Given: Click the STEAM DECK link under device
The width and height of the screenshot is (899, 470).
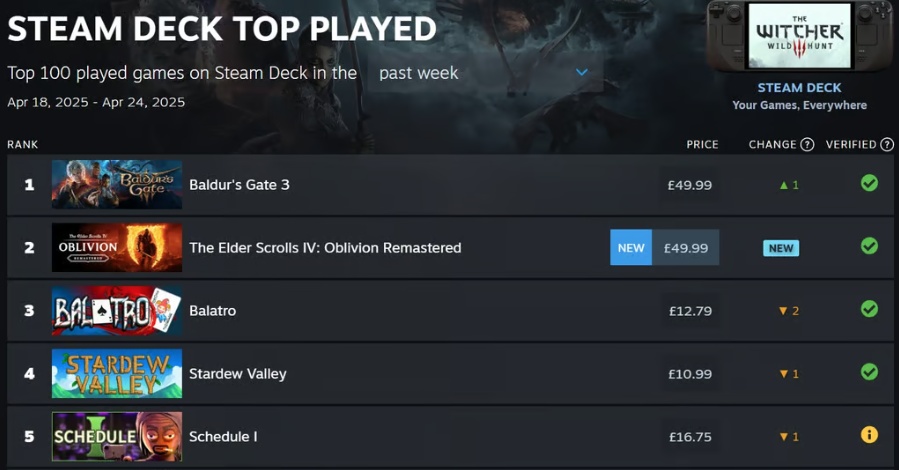Looking at the screenshot, I should 799,88.
